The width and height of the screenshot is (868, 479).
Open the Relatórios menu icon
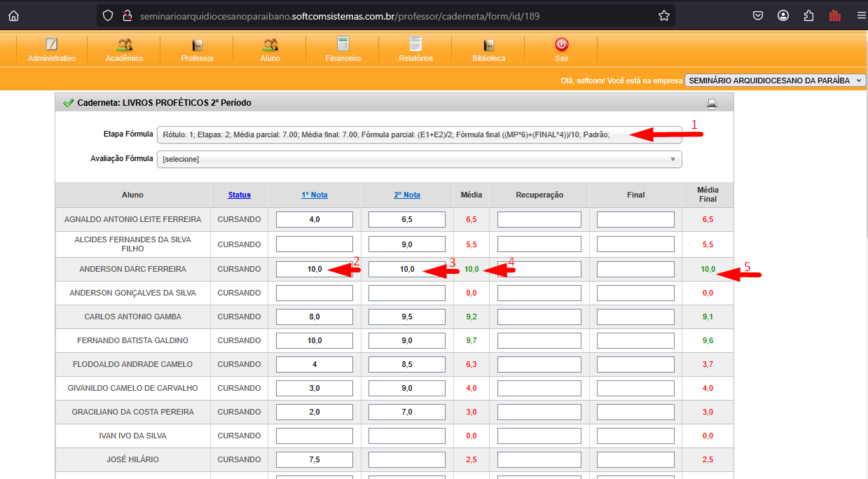pos(415,45)
